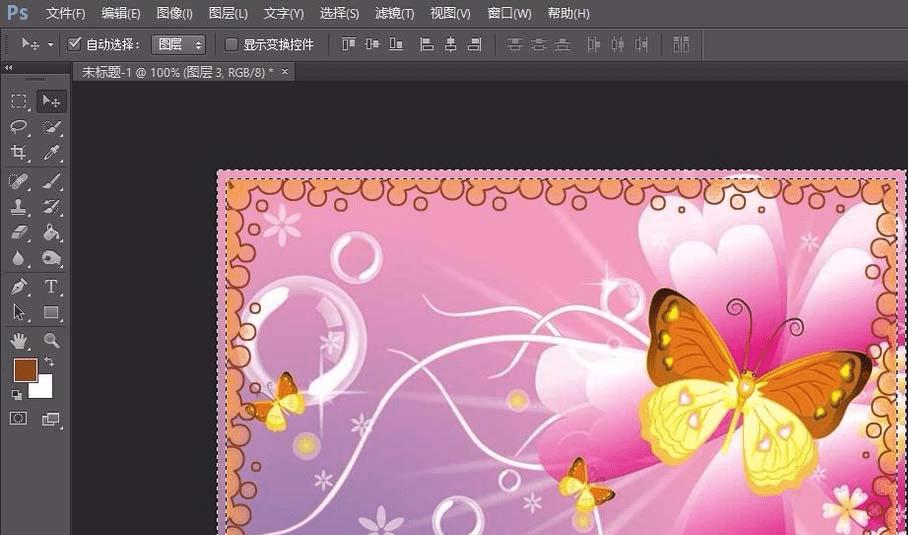908x535 pixels.
Task: Distribute right edges of layers
Action: [x=641, y=44]
